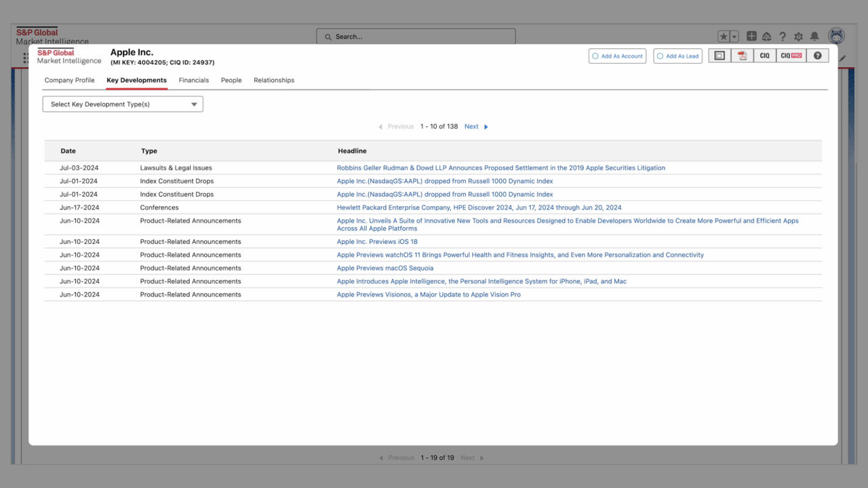
Task: Go to the People tab
Action: [x=231, y=80]
